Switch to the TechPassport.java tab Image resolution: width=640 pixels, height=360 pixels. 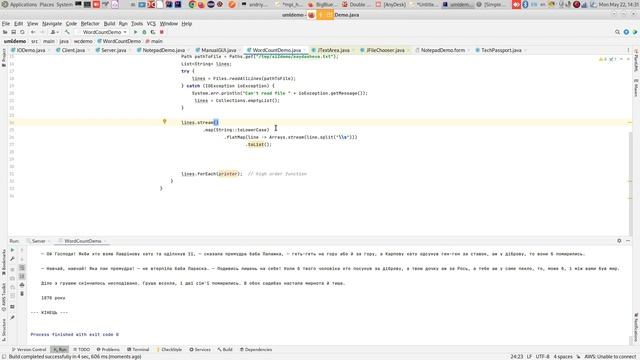pos(501,50)
